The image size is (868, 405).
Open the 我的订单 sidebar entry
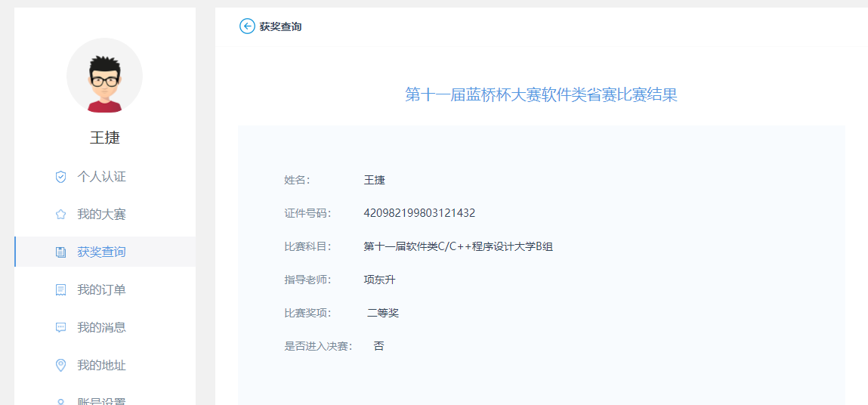tap(101, 290)
